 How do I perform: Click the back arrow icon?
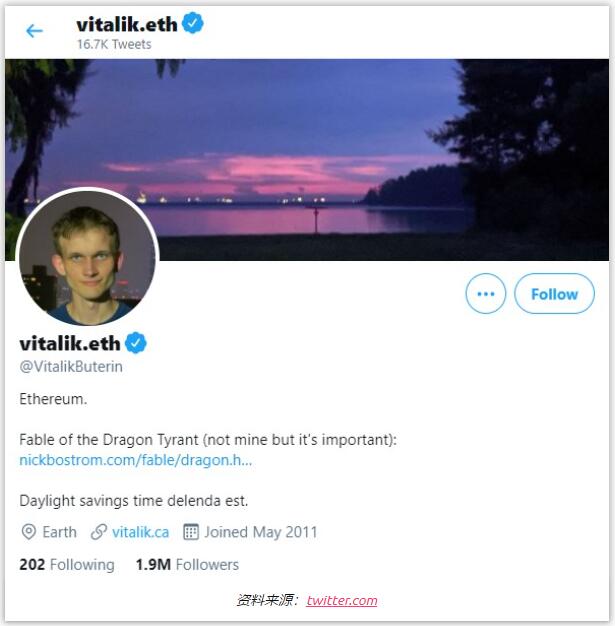pyautogui.click(x=35, y=31)
